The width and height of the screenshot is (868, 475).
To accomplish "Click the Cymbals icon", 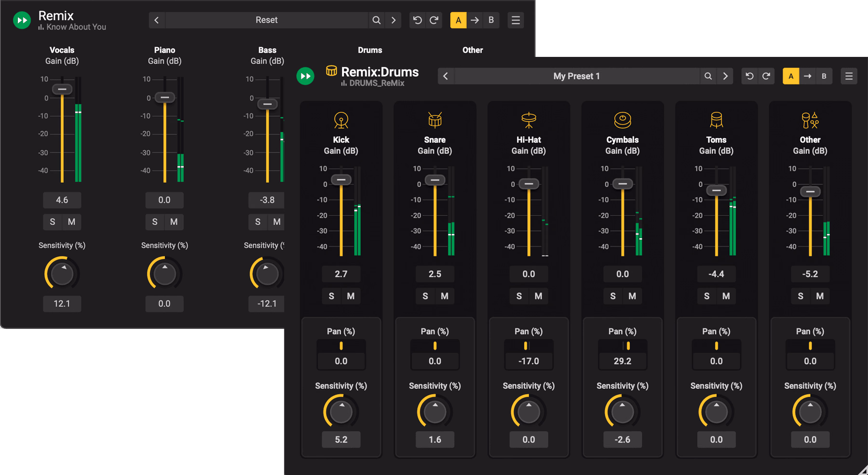I will [623, 120].
